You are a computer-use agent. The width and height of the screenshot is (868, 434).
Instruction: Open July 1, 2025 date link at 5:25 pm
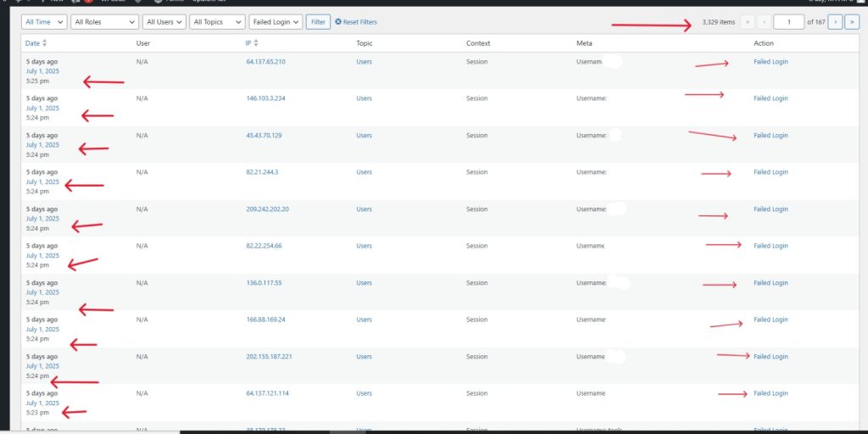(42, 71)
